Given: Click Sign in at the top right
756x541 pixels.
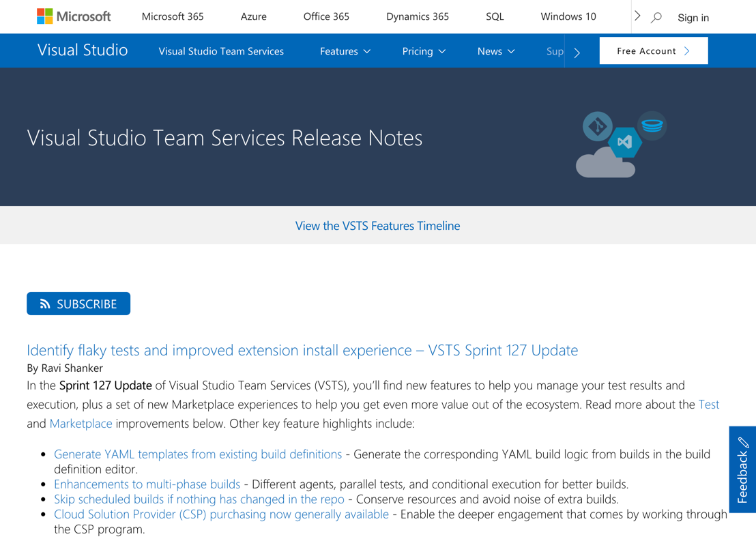Looking at the screenshot, I should pyautogui.click(x=693, y=17).
